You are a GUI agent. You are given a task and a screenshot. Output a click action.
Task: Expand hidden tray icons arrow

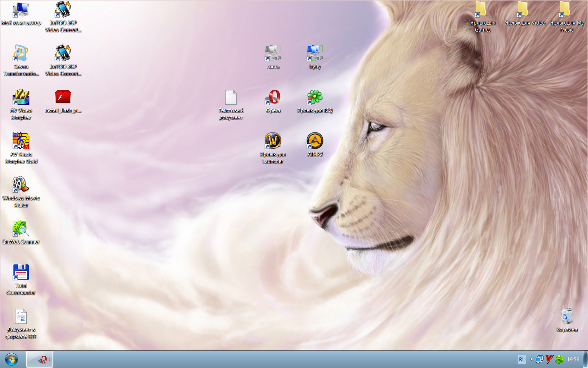531,359
